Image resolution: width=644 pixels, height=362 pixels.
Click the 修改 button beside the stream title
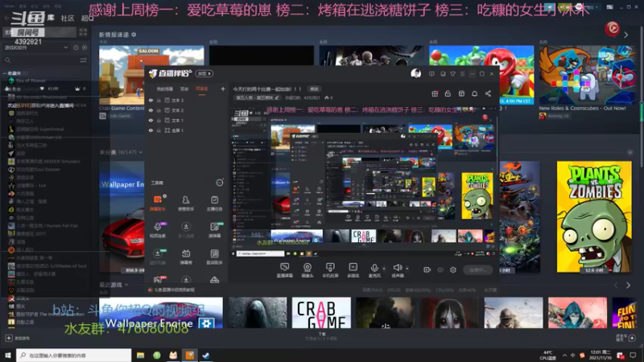click(x=314, y=89)
